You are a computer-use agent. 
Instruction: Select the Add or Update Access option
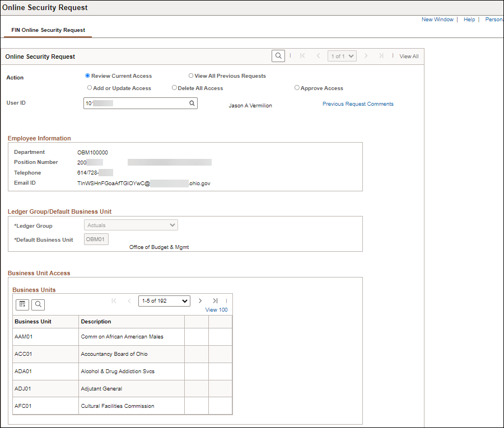(90, 88)
